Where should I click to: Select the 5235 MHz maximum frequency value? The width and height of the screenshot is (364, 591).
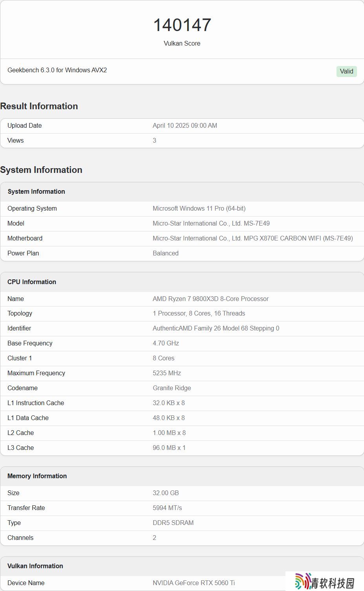pos(167,373)
